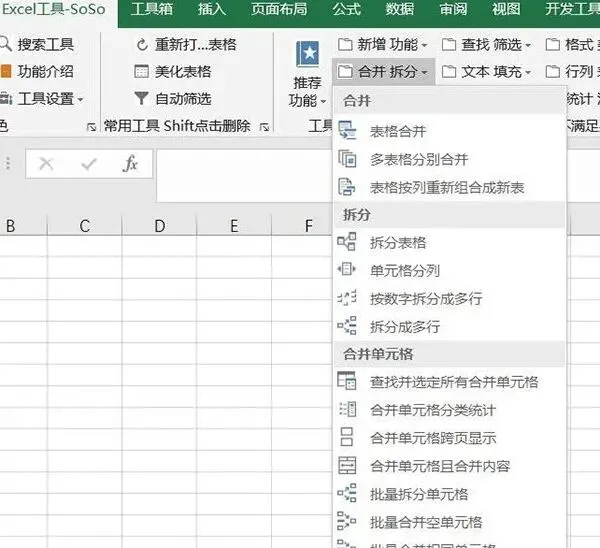Expand the 推荐功能 dropdown arrow
Screen dimensions: 600x548
pos(323,101)
